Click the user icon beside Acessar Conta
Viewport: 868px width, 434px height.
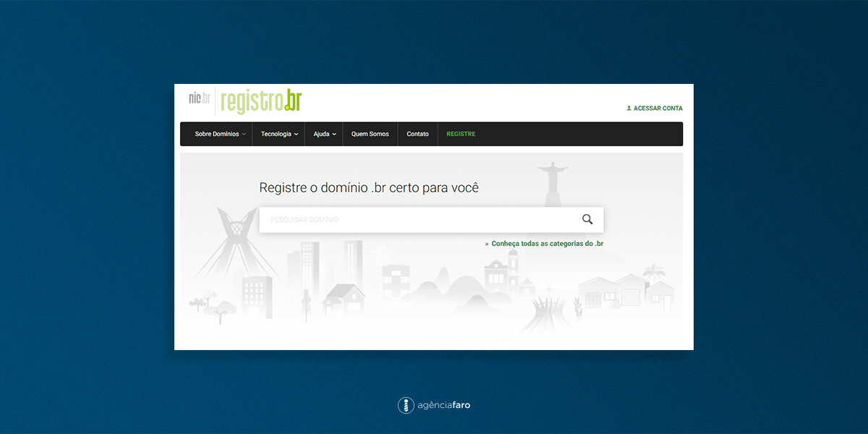click(x=629, y=109)
